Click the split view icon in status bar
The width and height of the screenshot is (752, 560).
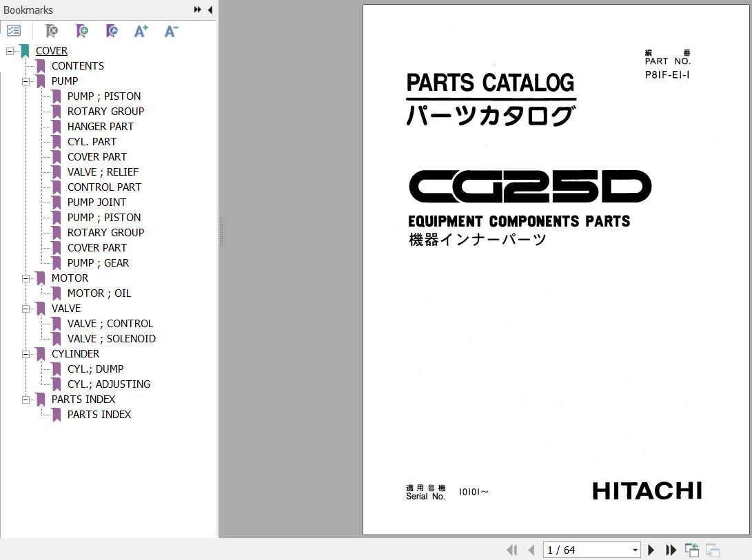click(691, 550)
